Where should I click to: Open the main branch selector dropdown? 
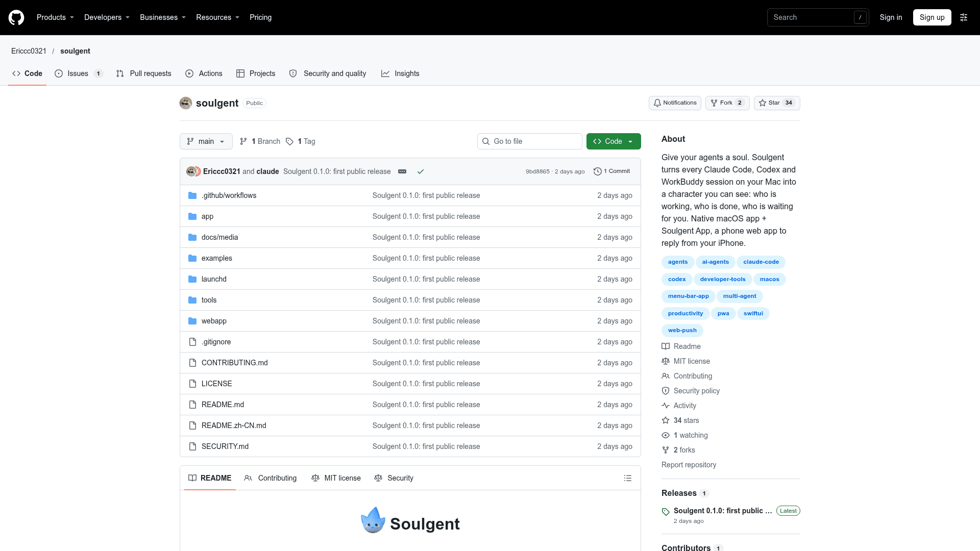206,141
